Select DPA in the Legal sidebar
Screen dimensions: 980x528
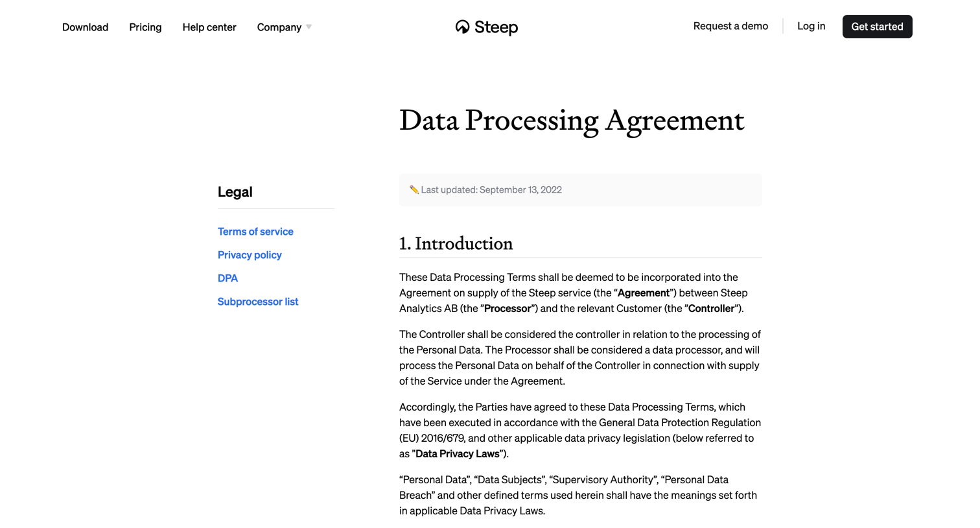[x=227, y=278]
